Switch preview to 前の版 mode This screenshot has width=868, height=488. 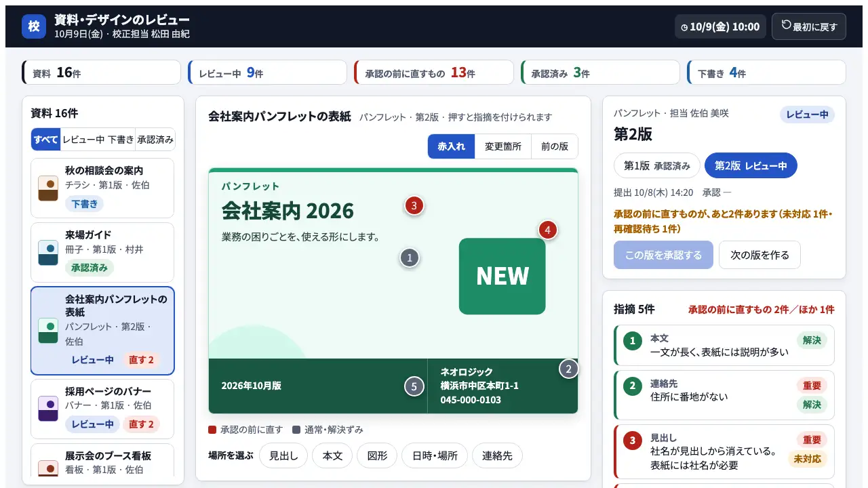[x=555, y=146]
